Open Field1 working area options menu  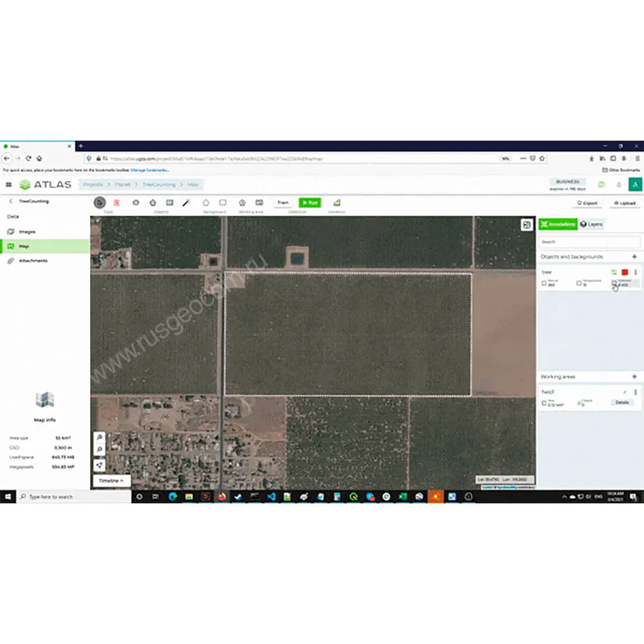(x=635, y=392)
